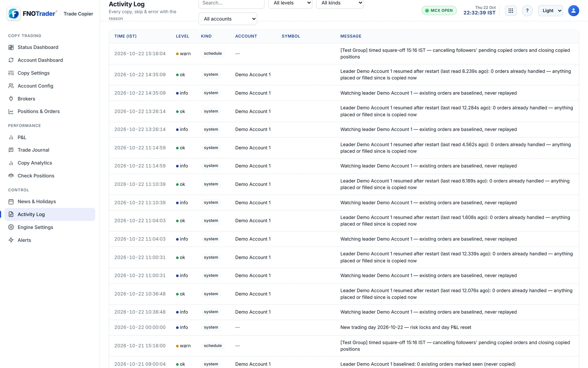Click the baselined: 0 existing orders message
Viewport: 588px width, 368px height.
(428, 364)
